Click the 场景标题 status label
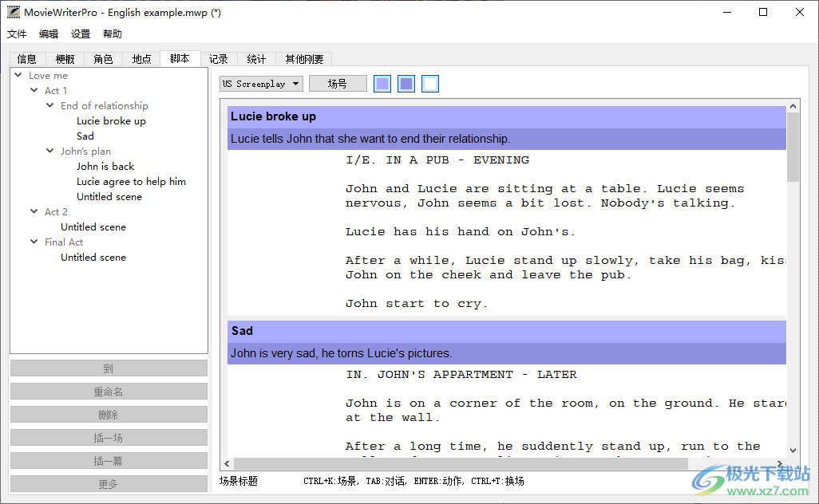 tap(239, 481)
